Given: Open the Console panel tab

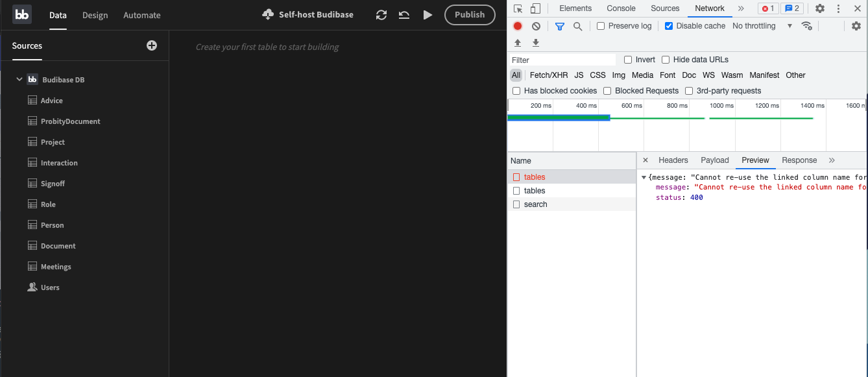Looking at the screenshot, I should 621,8.
